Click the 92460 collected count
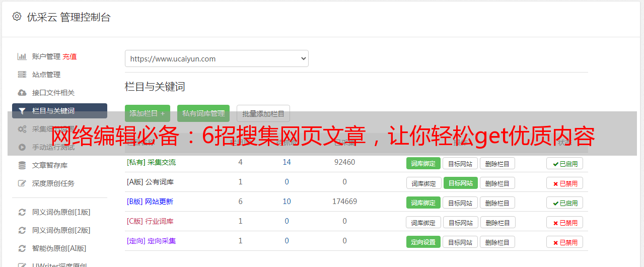 [x=344, y=162]
